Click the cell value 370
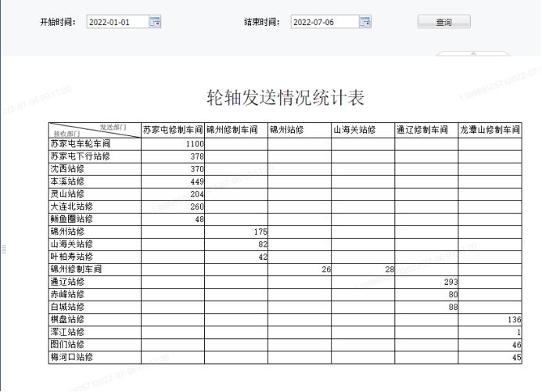Image resolution: width=542 pixels, height=392 pixels. (197, 169)
